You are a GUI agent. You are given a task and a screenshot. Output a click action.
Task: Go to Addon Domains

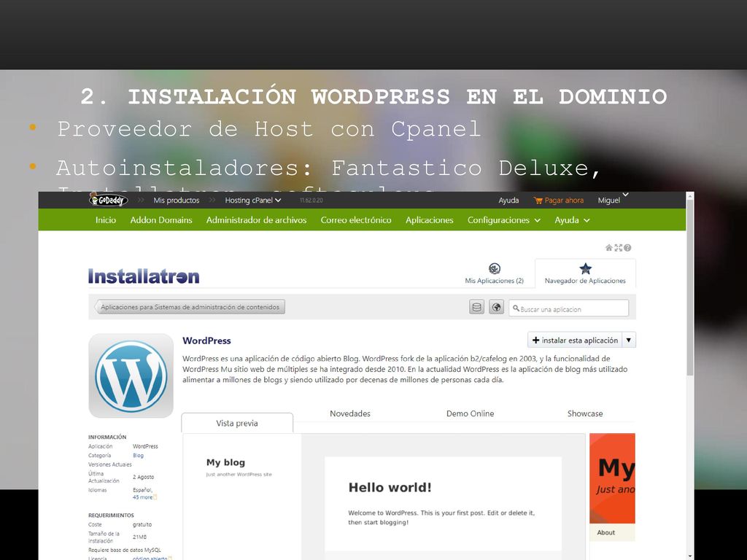coord(161,220)
